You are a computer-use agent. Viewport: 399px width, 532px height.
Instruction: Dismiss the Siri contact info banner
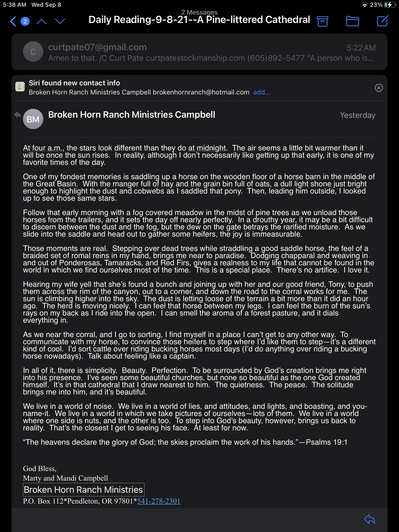click(379, 88)
